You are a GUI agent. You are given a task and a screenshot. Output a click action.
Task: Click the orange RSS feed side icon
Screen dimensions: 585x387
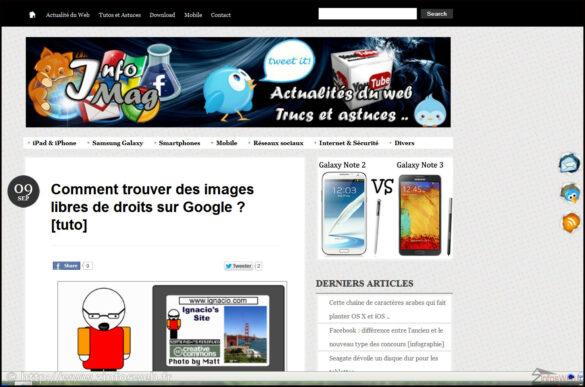[571, 222]
